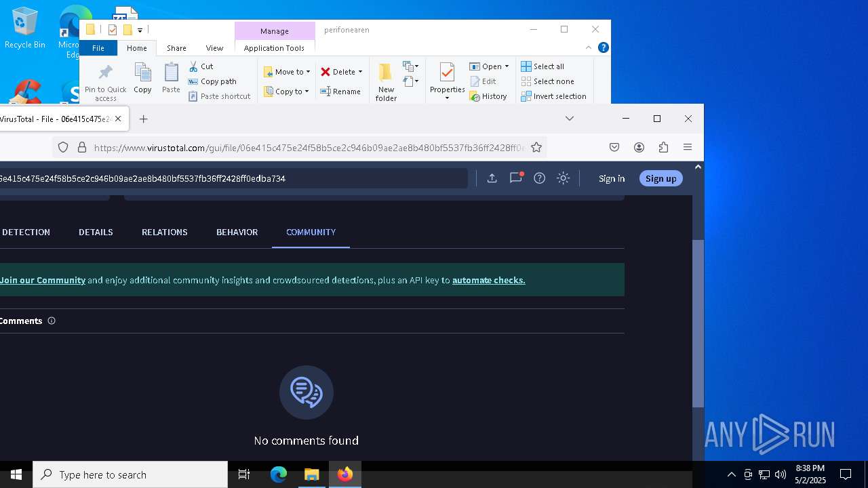Choose Copy path in Explorer ribbon
This screenshot has height=488, width=868.
coord(212,81)
